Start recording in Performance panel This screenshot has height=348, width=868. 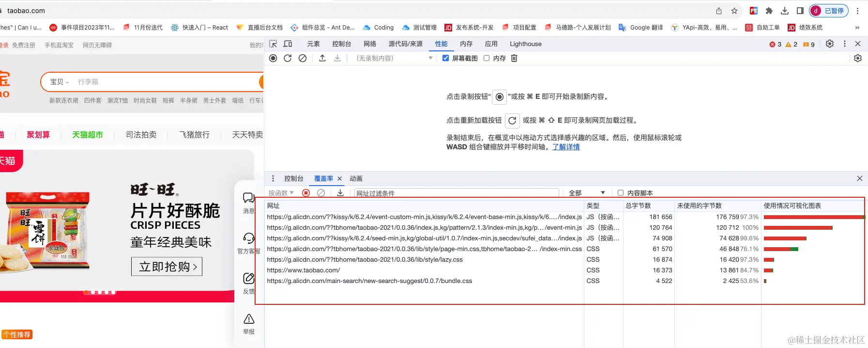pyautogui.click(x=273, y=58)
